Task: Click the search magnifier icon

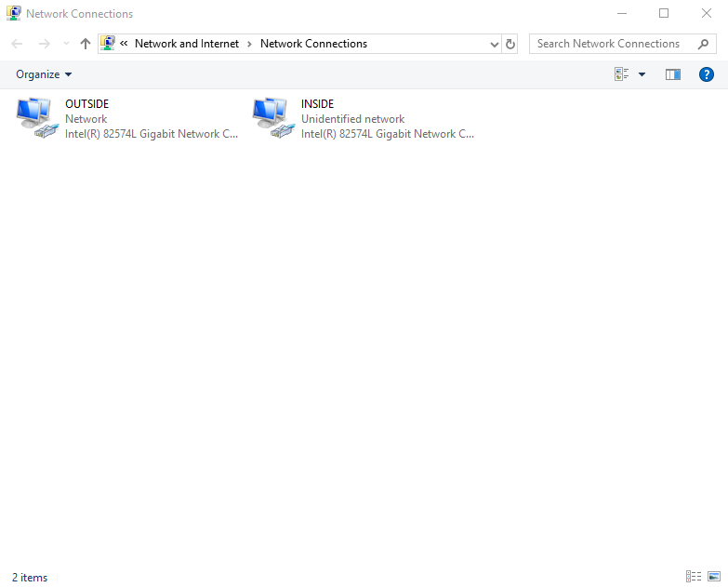Action: 704,44
